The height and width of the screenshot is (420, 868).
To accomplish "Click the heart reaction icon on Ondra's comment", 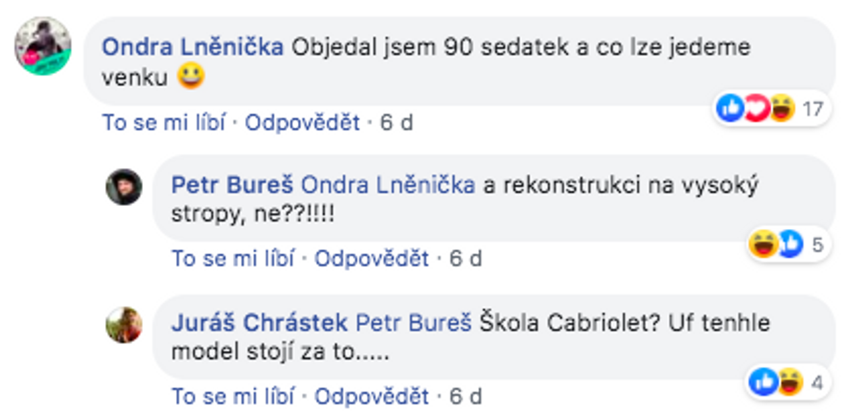I will (756, 108).
